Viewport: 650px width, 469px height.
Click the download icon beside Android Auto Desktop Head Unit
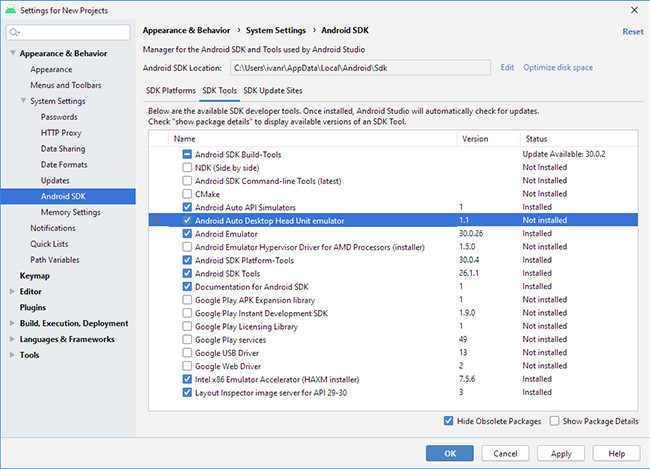click(157, 220)
